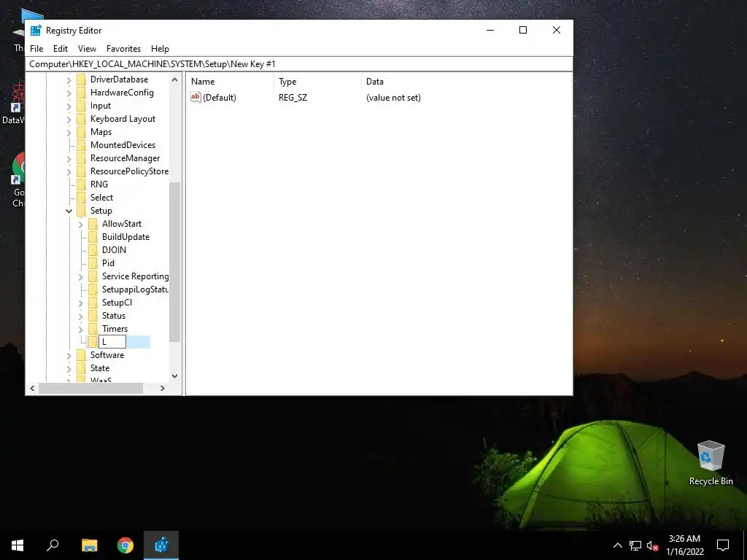Select the ResourceManager folder icon
Screen dimensions: 747x560
[x=82, y=158]
